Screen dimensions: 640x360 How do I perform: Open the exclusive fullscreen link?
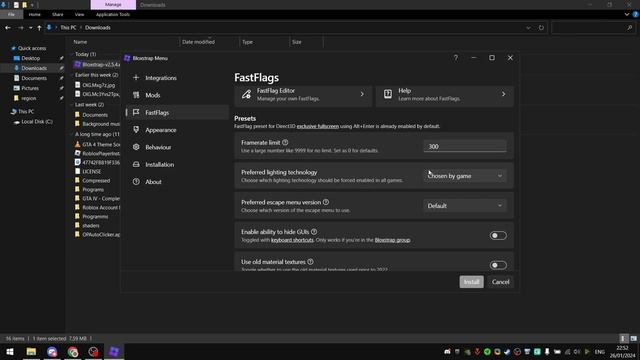[x=318, y=126]
